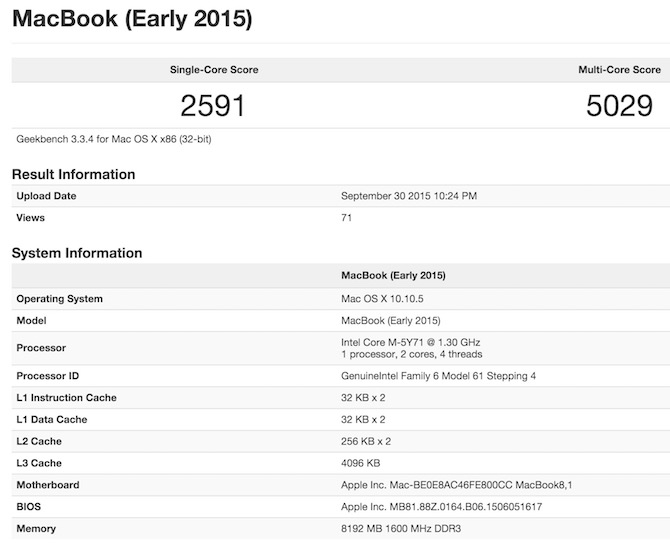
Task: Click the MacBook (Early 2015) page title
Action: (x=132, y=19)
